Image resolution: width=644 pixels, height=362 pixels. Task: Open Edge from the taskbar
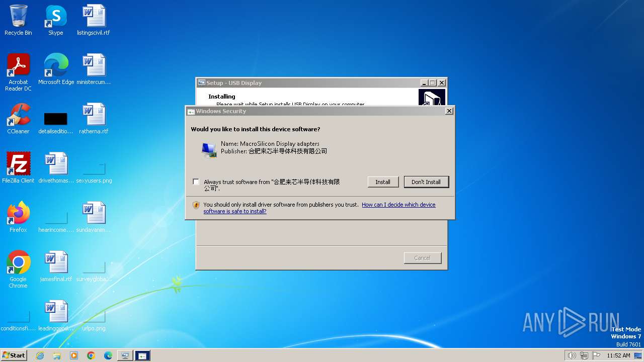click(108, 355)
